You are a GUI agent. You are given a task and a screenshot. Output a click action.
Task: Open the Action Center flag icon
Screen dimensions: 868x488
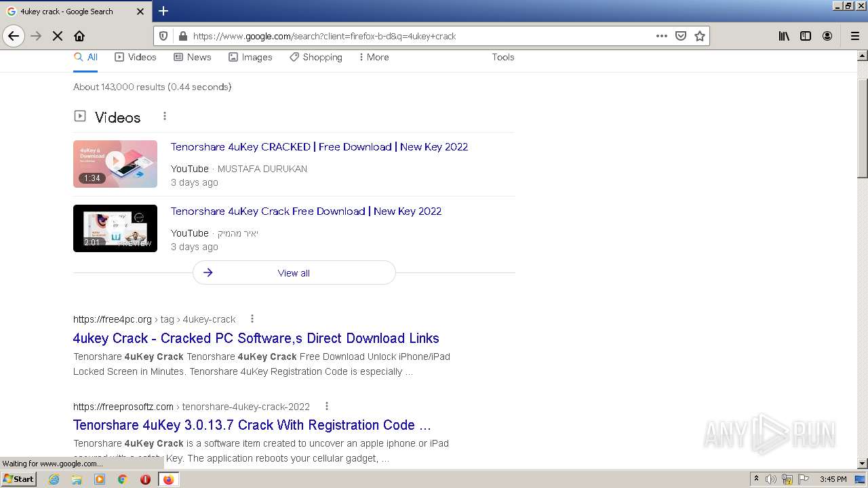click(x=804, y=479)
